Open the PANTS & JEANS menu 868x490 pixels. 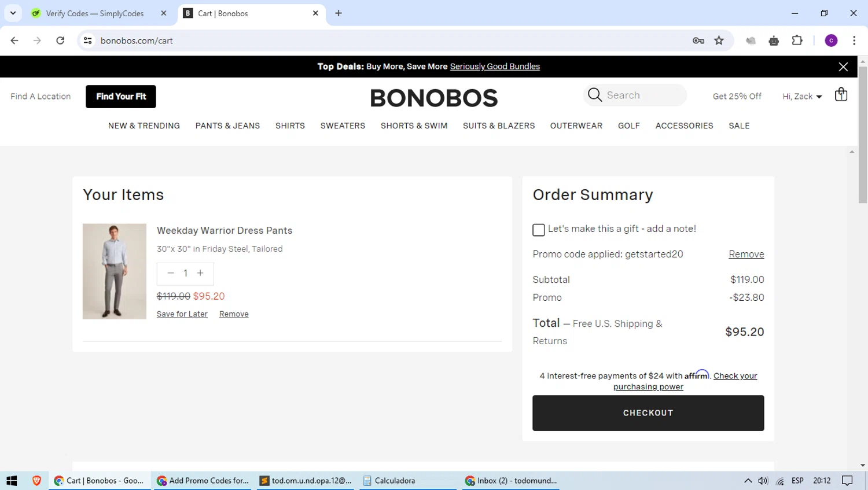[227, 126]
